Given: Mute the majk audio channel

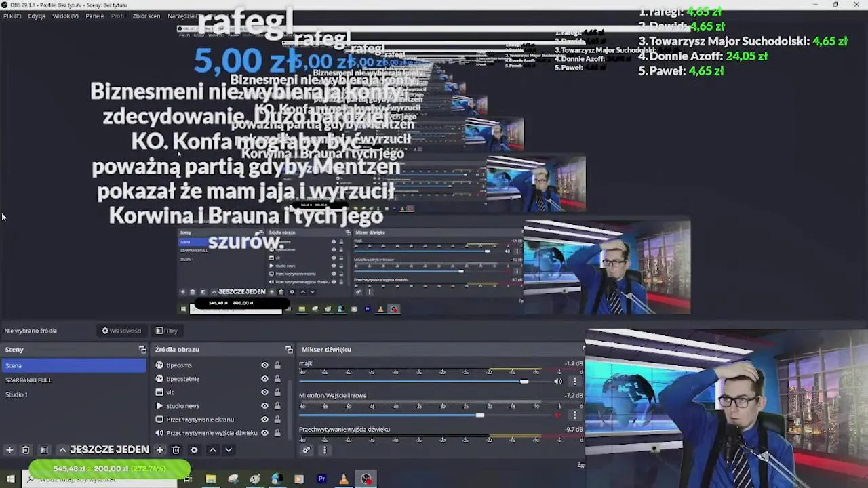Looking at the screenshot, I should click(558, 382).
